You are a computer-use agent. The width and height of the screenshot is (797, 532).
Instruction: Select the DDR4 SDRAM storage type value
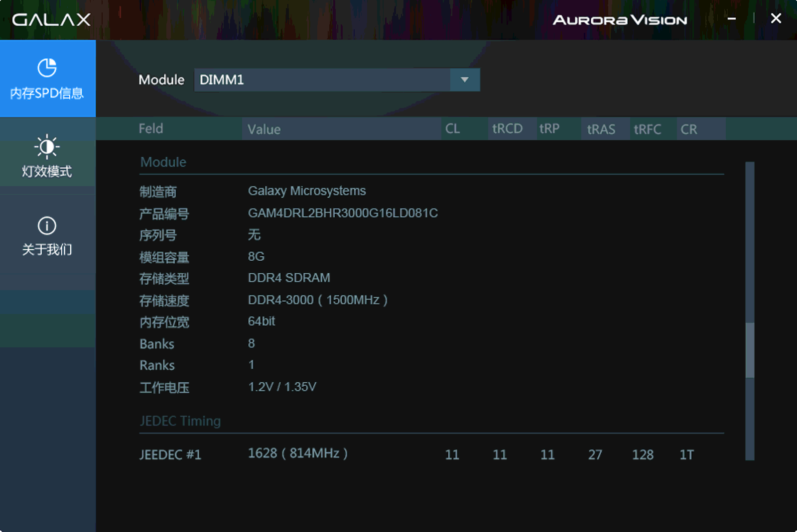(x=289, y=278)
